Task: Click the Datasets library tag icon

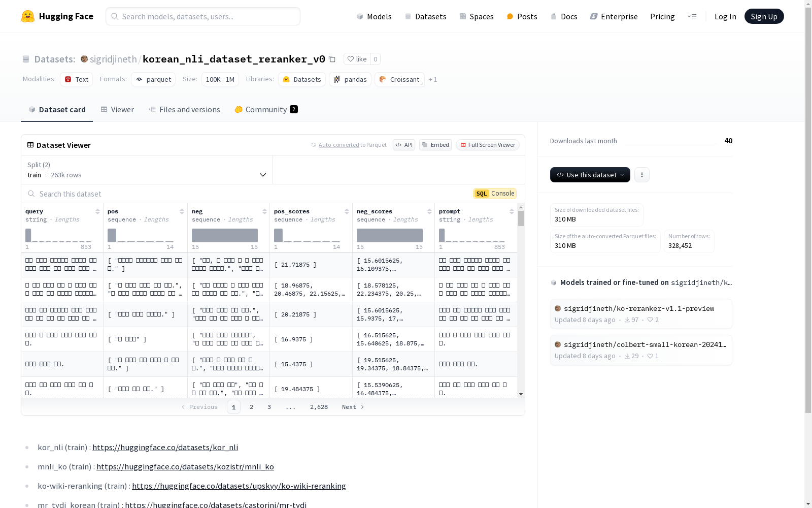Action: pos(286,79)
